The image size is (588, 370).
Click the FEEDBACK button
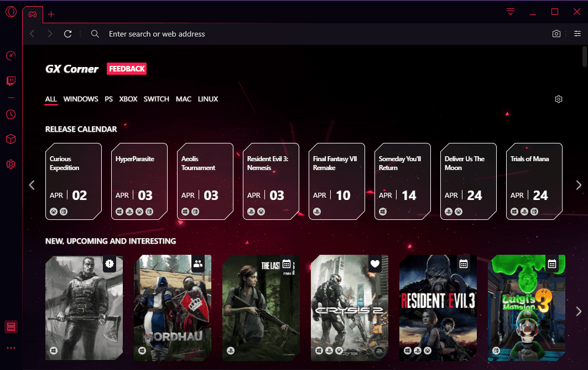(x=127, y=69)
